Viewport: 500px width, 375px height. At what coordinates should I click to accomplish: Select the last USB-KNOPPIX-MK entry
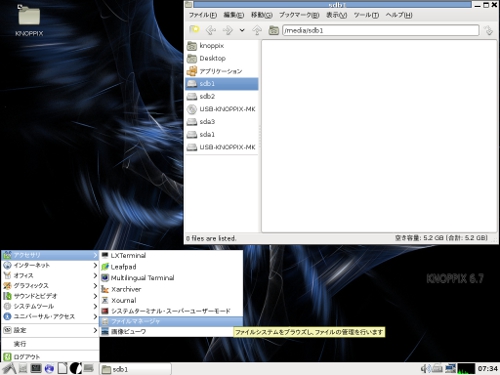point(222,147)
